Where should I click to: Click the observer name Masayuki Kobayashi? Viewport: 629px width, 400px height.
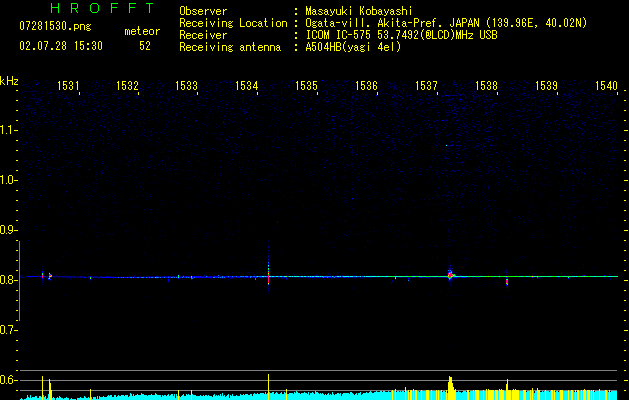(359, 11)
